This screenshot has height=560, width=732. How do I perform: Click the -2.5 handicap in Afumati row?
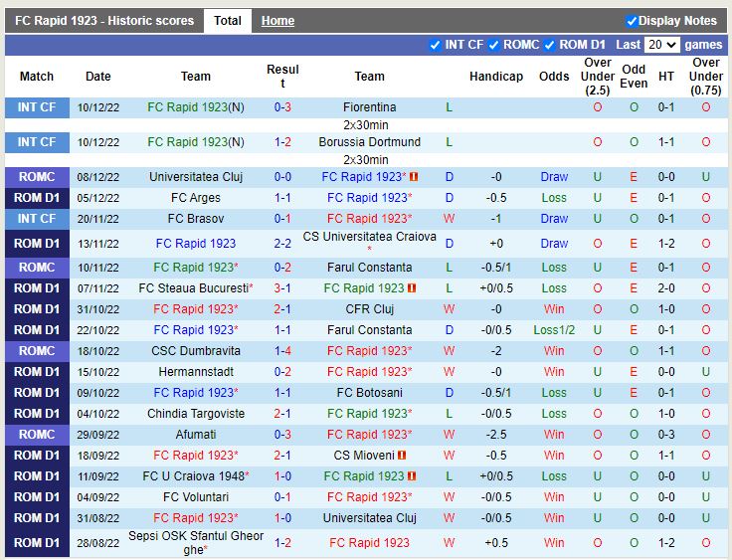(x=495, y=435)
